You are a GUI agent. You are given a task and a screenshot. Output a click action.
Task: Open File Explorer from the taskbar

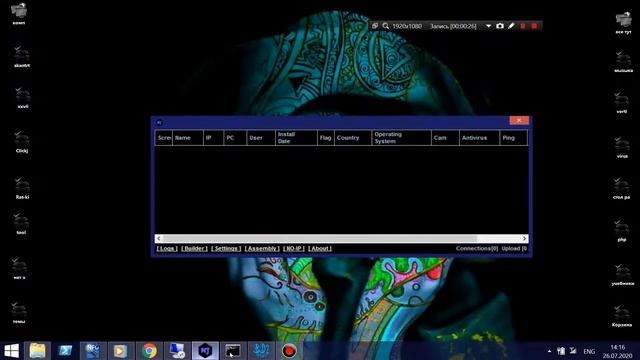click(38, 351)
